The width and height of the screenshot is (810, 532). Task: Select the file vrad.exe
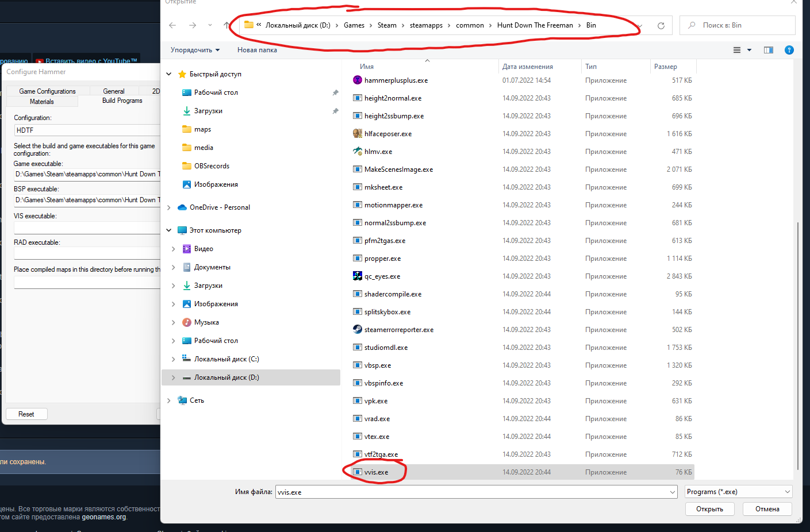377,419
